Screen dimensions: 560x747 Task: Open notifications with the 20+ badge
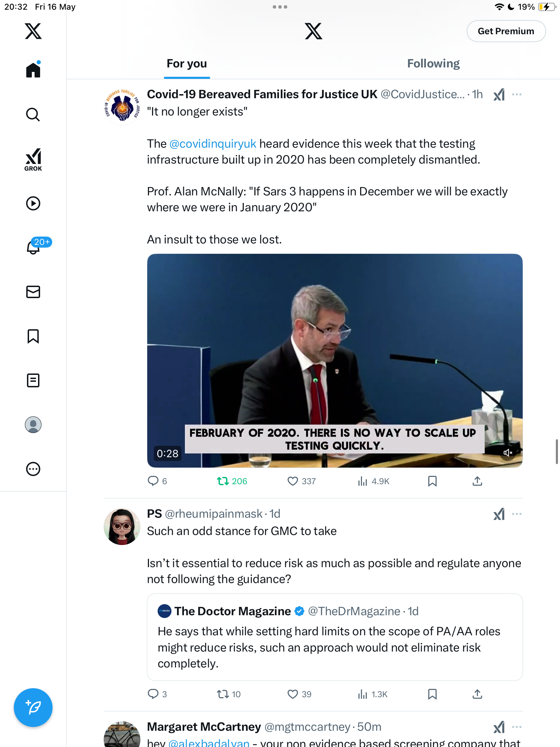point(33,247)
